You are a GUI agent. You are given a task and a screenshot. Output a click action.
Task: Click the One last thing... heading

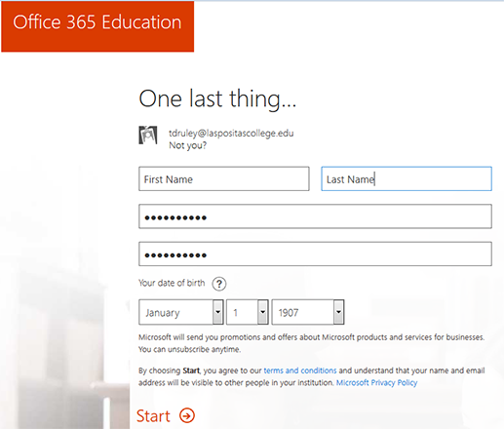click(217, 99)
